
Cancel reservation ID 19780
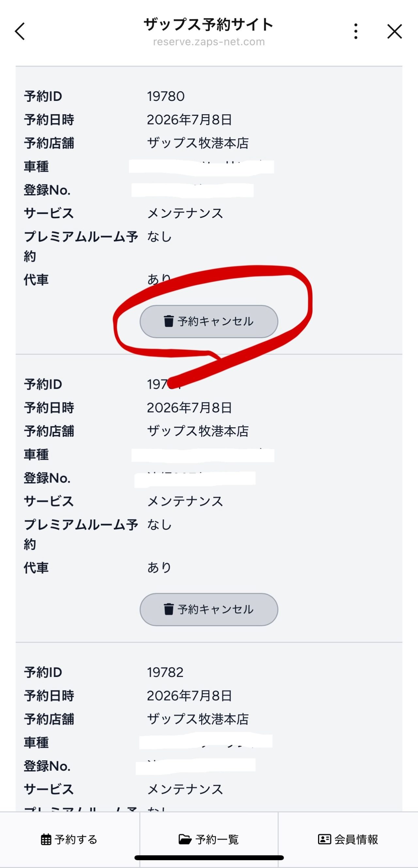pyautogui.click(x=209, y=322)
